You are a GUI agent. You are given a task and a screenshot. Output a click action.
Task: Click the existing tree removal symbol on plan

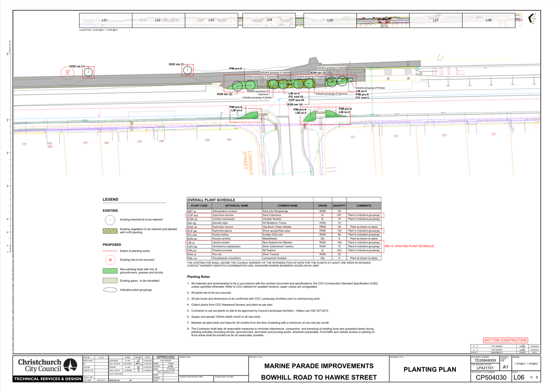point(67,73)
